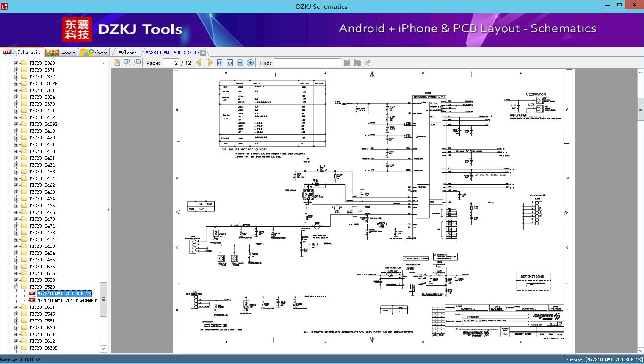Select the TECNO T402 tree item

42,117
